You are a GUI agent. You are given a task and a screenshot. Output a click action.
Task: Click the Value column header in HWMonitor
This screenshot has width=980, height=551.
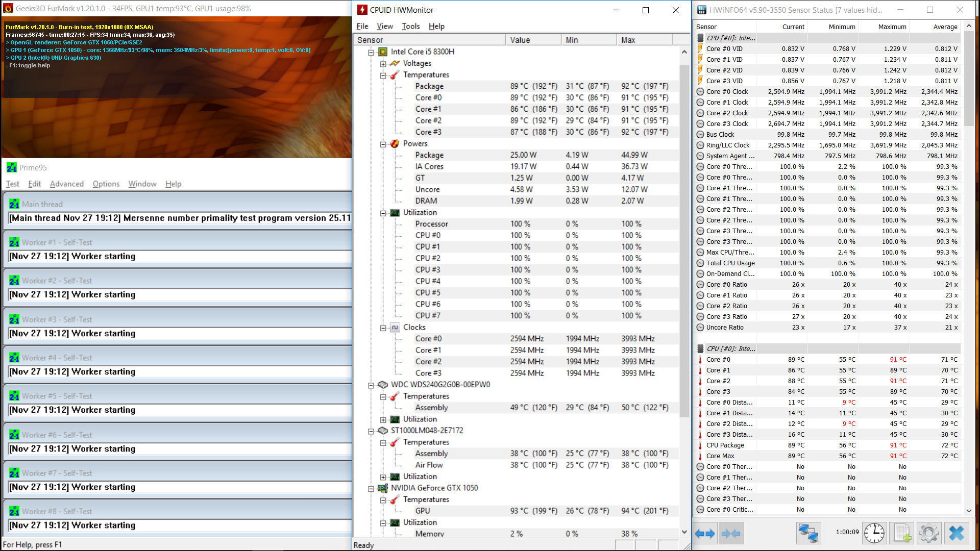click(533, 40)
